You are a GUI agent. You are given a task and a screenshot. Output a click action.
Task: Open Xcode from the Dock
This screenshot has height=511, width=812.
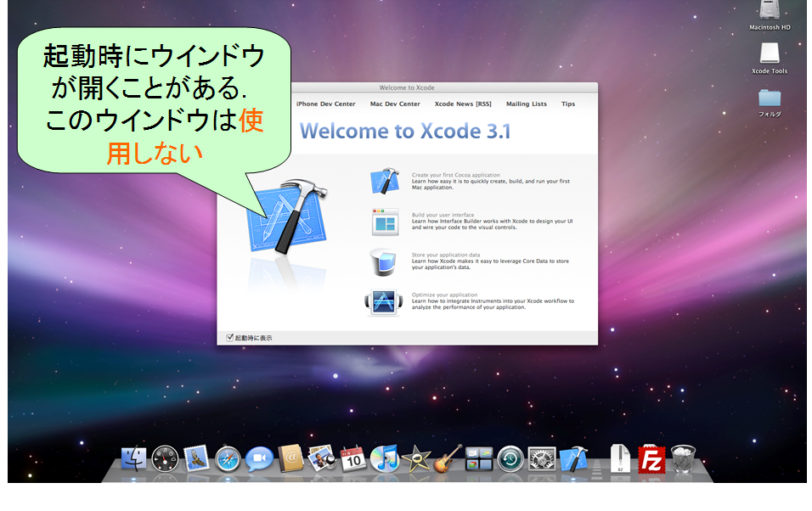[574, 459]
